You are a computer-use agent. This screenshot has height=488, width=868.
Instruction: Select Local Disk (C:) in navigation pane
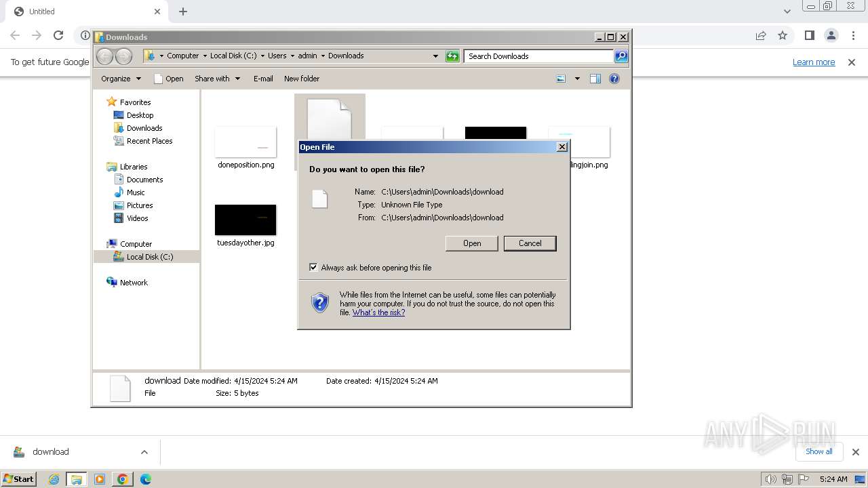coord(149,257)
